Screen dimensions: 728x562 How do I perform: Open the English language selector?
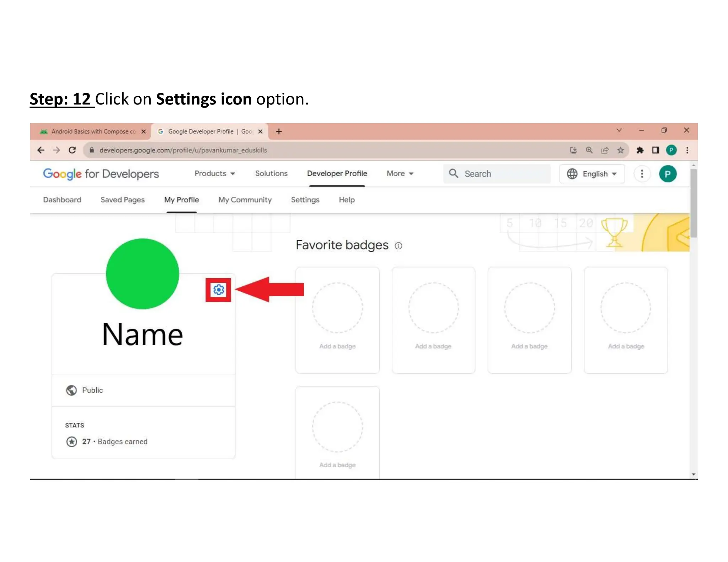click(592, 174)
